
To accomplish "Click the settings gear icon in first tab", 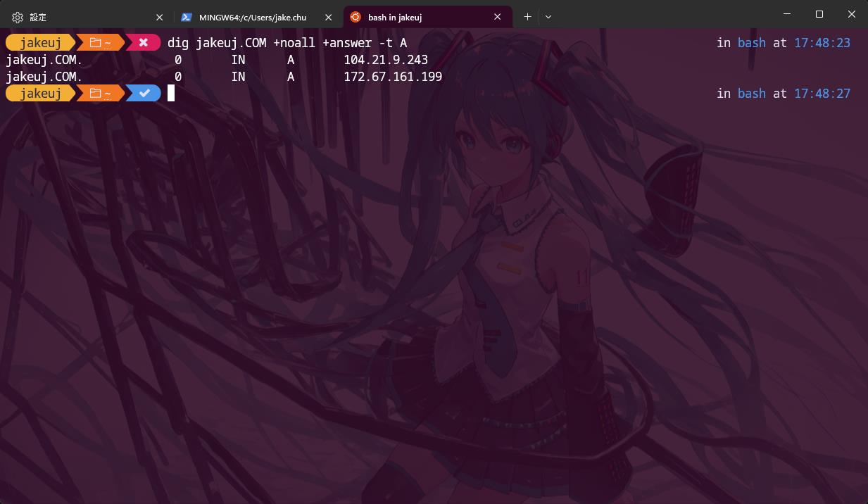I will click(18, 17).
